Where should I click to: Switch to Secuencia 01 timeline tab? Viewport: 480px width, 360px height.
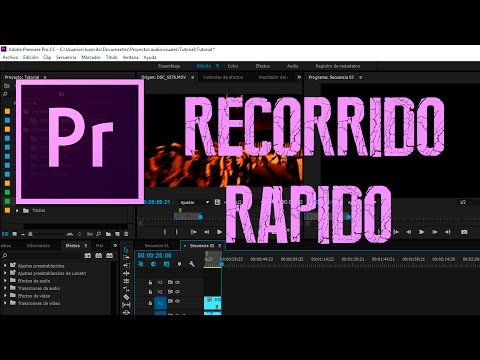pyautogui.click(x=157, y=246)
